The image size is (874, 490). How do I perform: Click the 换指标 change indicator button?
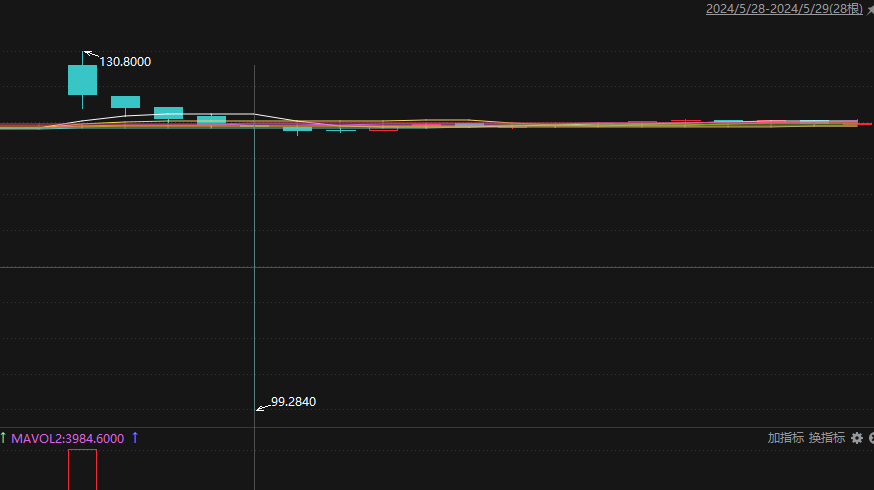point(827,438)
